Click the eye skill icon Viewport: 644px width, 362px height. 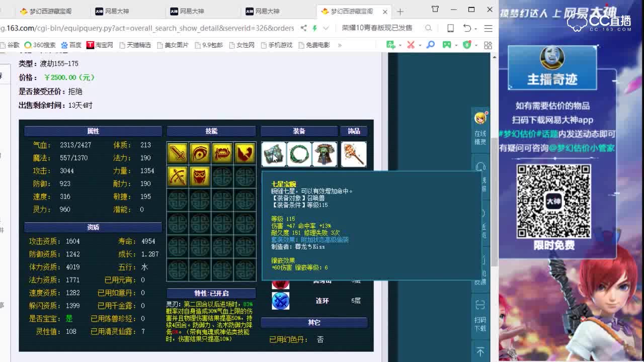pos(200,153)
